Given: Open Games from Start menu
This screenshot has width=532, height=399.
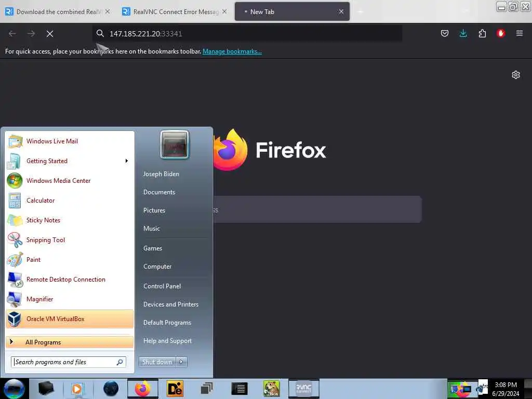Looking at the screenshot, I should point(153,248).
